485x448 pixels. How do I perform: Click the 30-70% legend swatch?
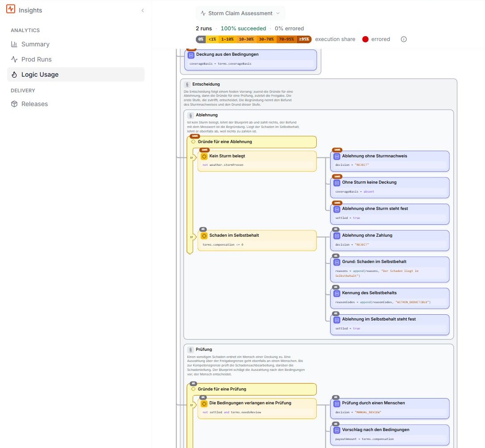click(x=266, y=39)
